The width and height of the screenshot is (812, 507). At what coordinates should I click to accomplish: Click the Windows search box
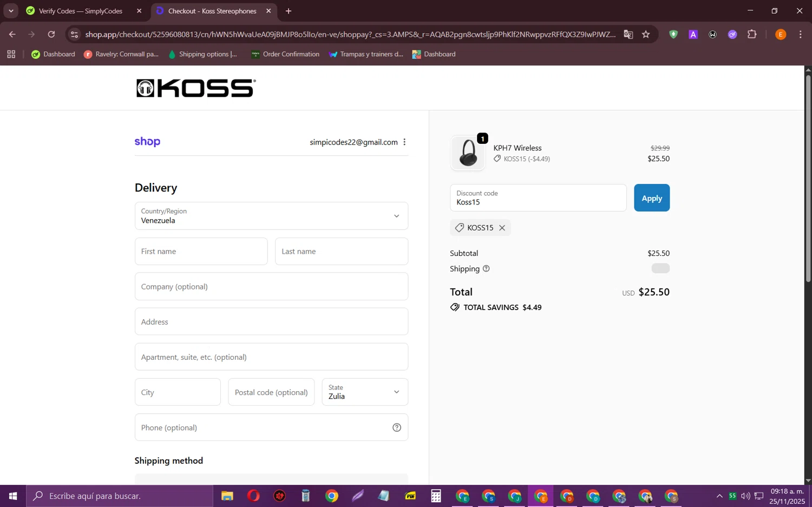pos(120,496)
